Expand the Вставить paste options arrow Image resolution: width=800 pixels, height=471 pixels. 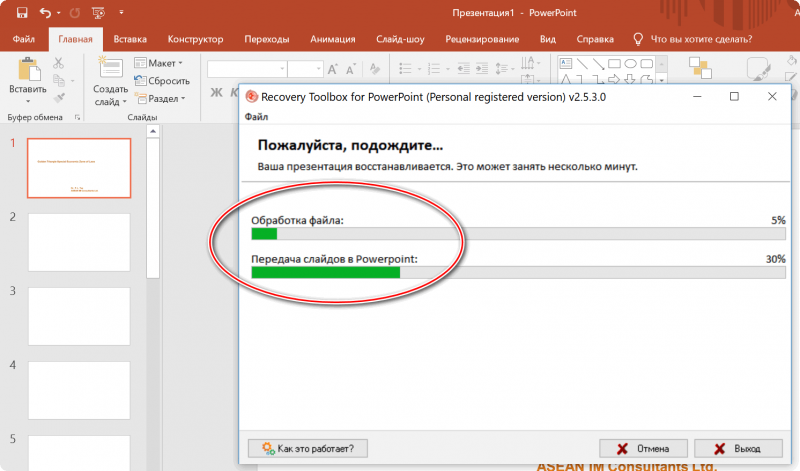point(28,101)
